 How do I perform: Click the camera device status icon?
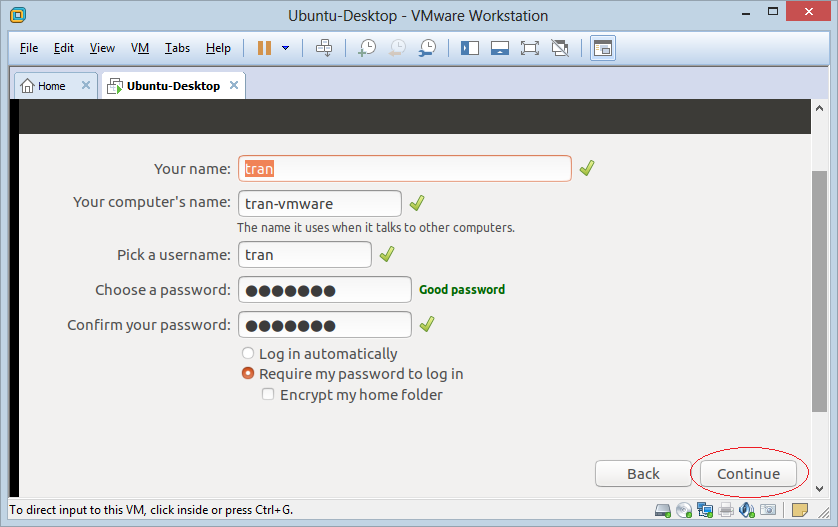click(768, 510)
